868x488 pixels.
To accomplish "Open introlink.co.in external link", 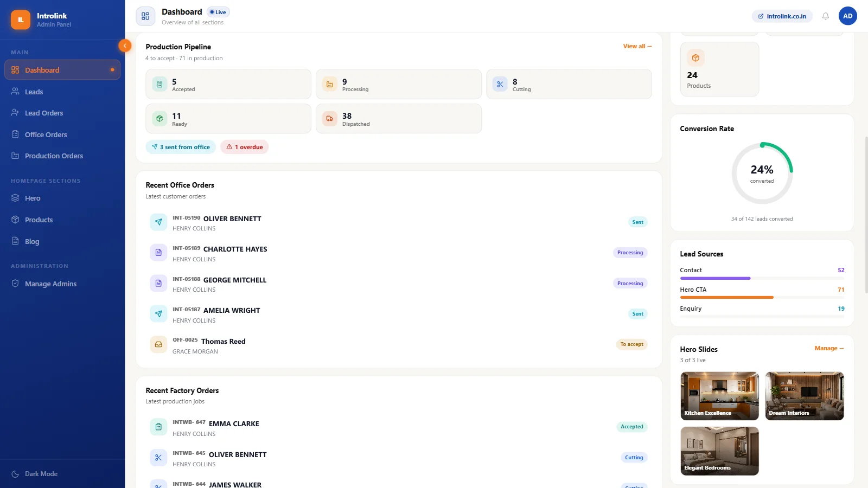I will (782, 16).
